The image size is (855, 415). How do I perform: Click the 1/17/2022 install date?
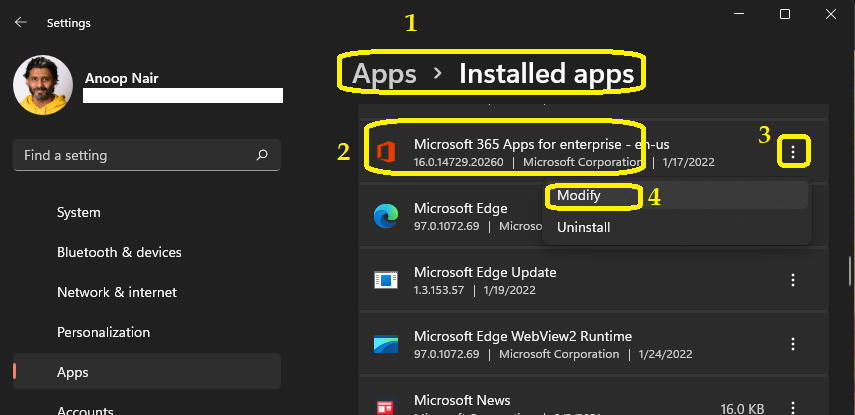click(689, 163)
